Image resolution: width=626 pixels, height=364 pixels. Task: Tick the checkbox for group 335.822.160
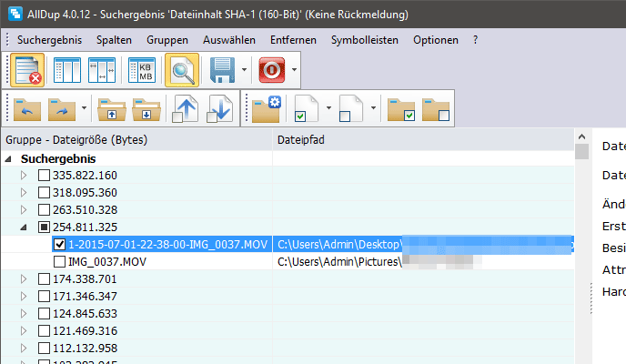[x=44, y=176]
